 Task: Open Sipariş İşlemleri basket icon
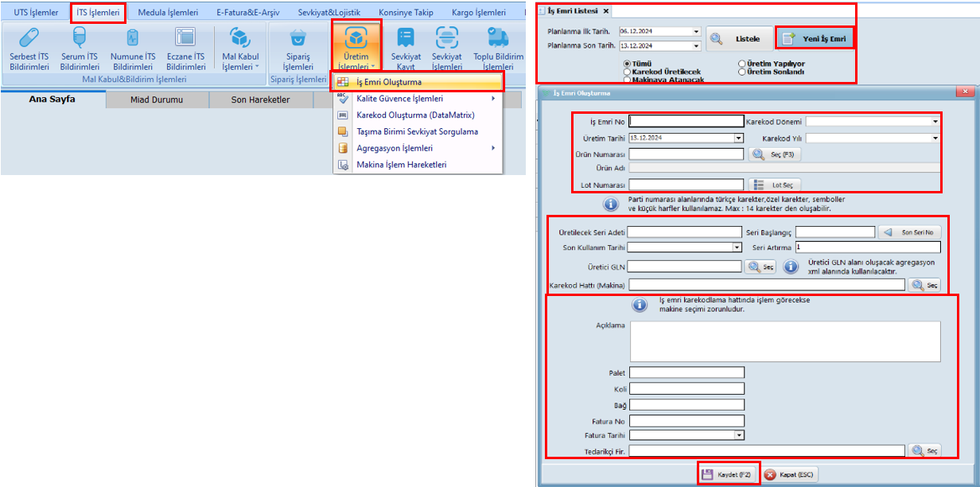(x=298, y=37)
